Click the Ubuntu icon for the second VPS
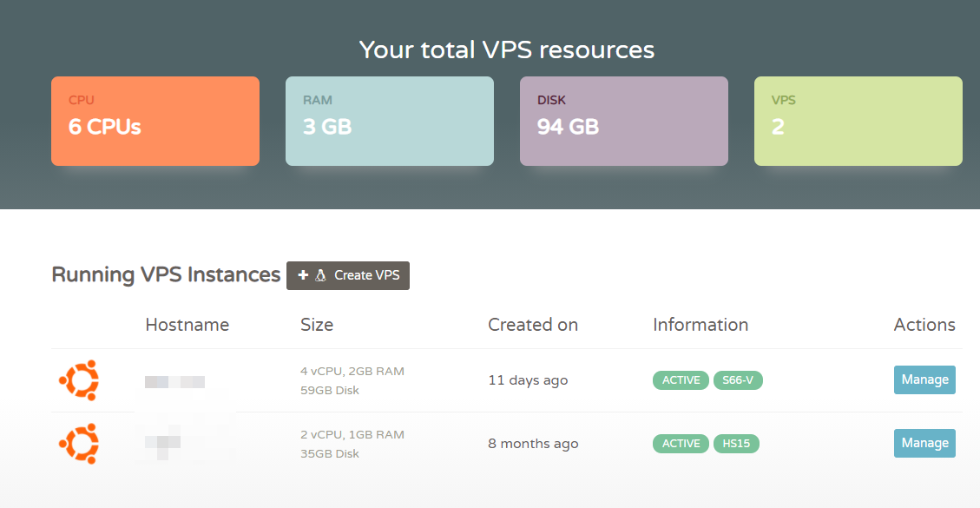The height and width of the screenshot is (508, 980). pyautogui.click(x=78, y=444)
